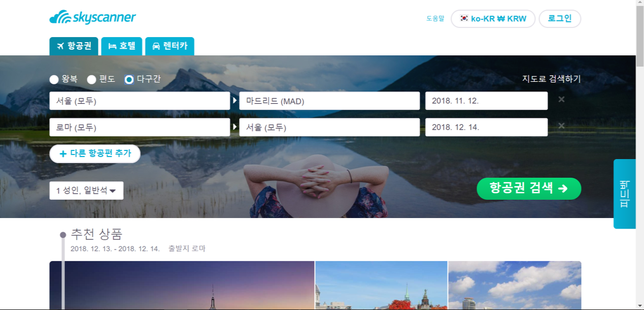The image size is (644, 310).
Task: Click the arrow between 서울 and 마드리드 fields
Action: (234, 101)
